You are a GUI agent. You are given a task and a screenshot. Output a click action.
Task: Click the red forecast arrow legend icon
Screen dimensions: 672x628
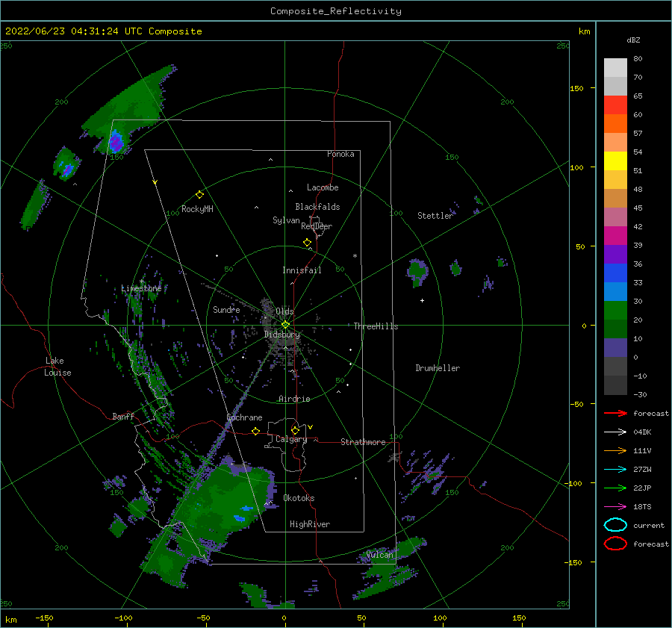pos(615,413)
